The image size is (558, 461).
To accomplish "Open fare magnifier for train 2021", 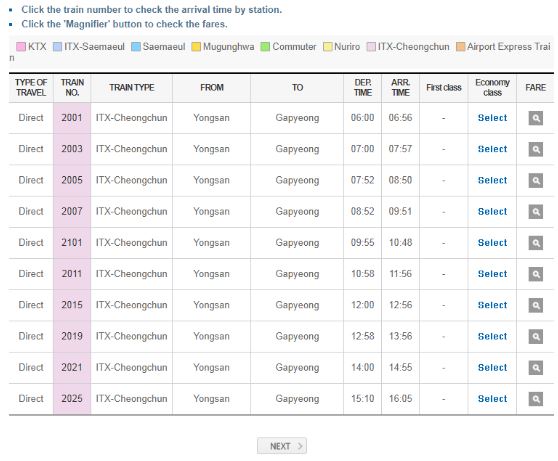I will [x=536, y=368].
